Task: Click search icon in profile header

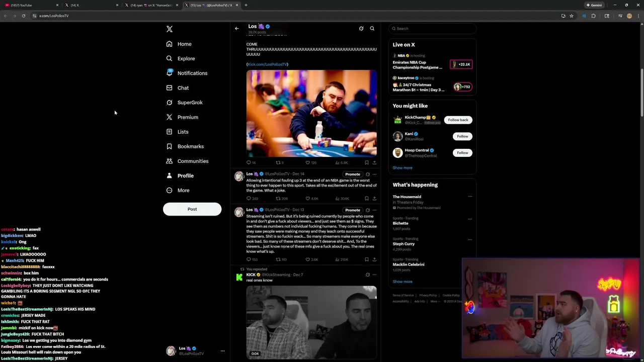Action: pos(372,29)
